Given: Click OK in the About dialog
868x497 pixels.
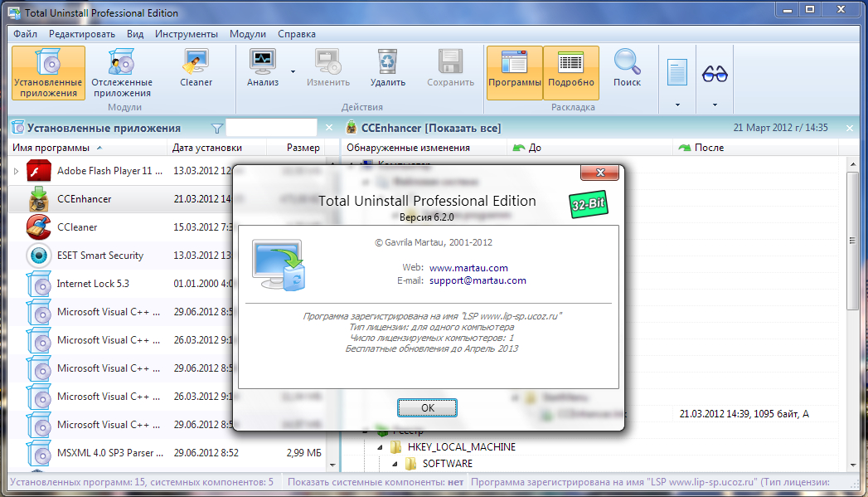Looking at the screenshot, I should 427,407.
